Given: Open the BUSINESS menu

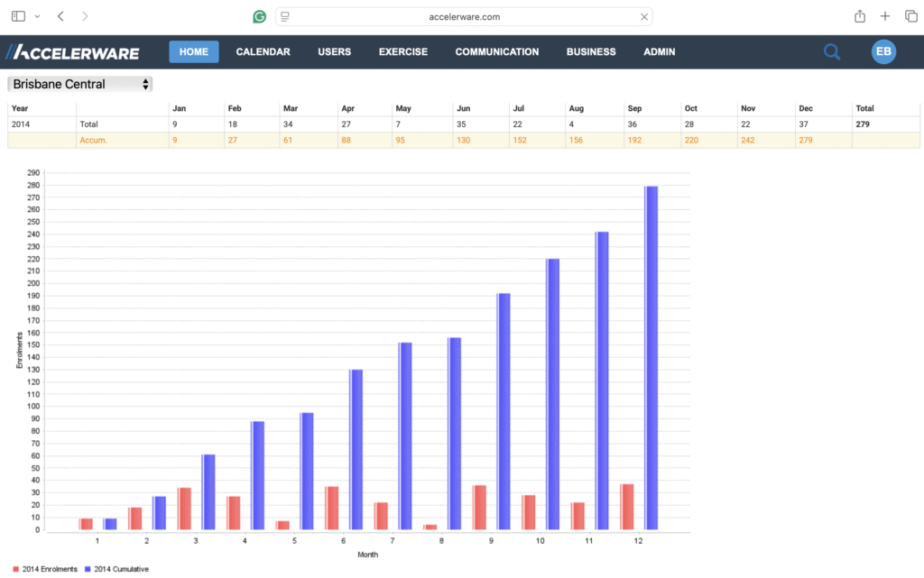Looking at the screenshot, I should coord(591,52).
